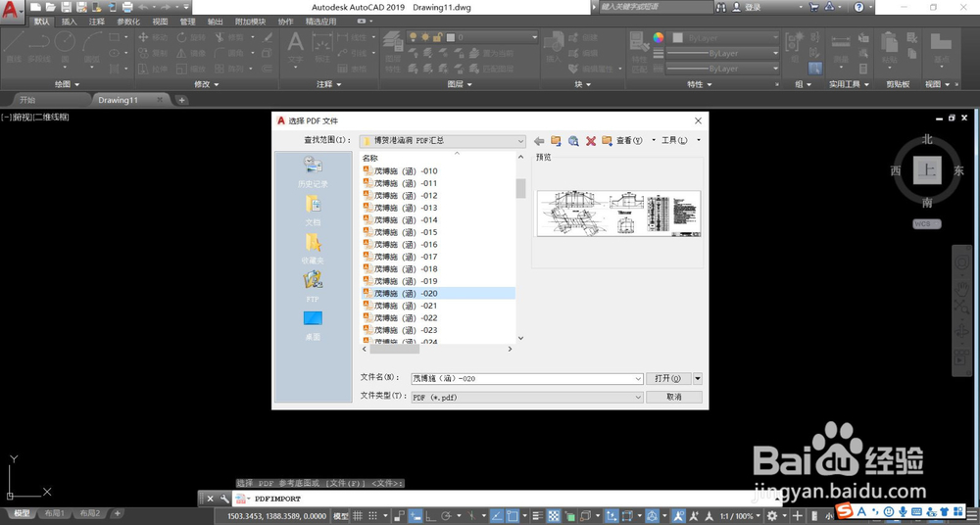980x525 pixels.
Task: Click the create new folder icon in dialog
Action: (607, 141)
